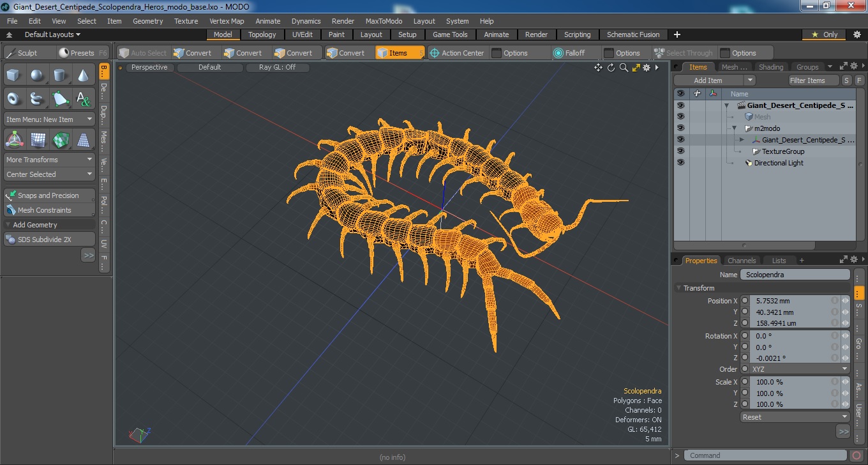Switch to the Channels tab
Screen dimensions: 868x465
742,261
